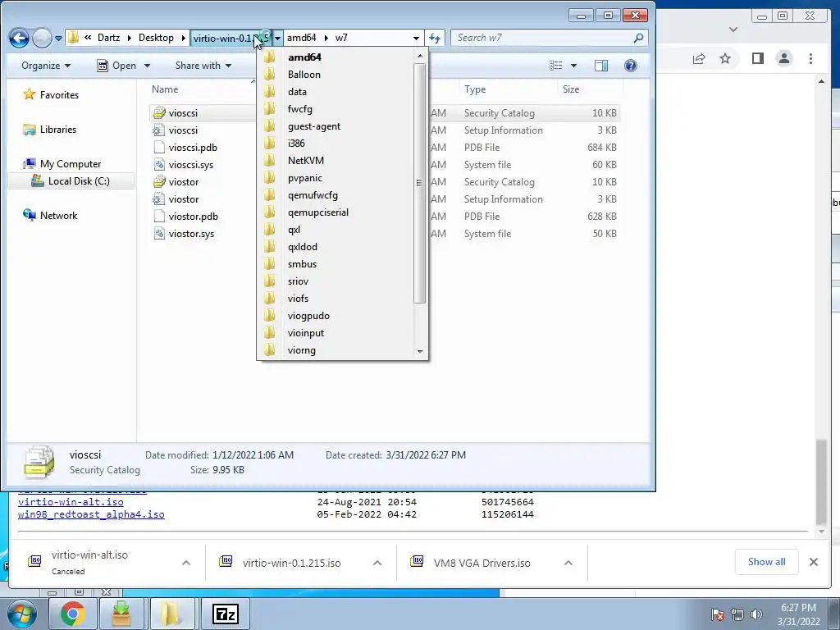Toggle the preview pane icon
The width and height of the screenshot is (840, 630).
click(601, 66)
